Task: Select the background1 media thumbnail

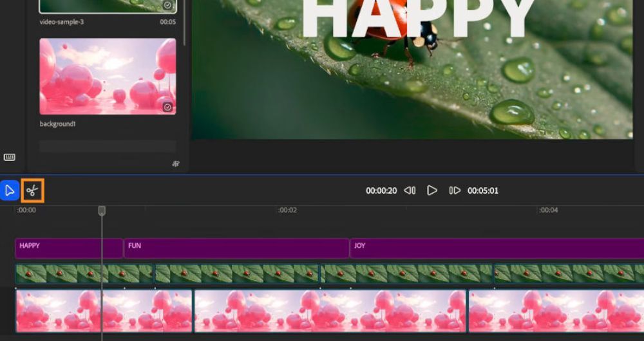Action: click(x=108, y=76)
